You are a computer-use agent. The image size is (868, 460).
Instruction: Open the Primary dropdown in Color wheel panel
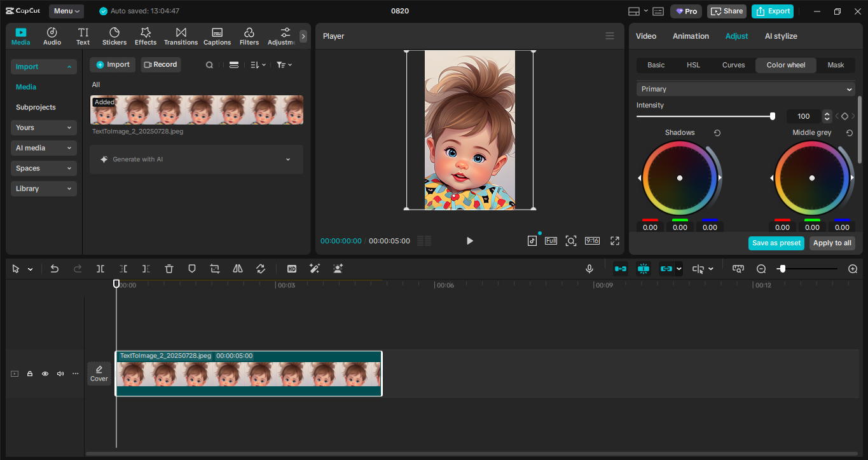[x=745, y=88]
